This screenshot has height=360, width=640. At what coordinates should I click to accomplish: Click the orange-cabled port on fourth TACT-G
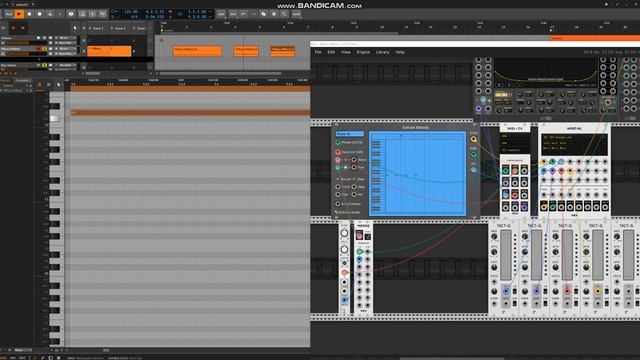(598, 291)
